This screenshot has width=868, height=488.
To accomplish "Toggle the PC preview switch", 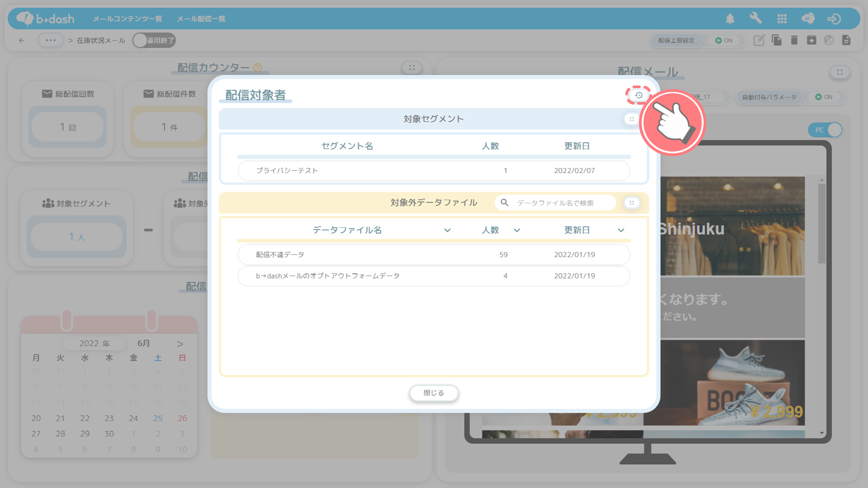I will point(825,130).
